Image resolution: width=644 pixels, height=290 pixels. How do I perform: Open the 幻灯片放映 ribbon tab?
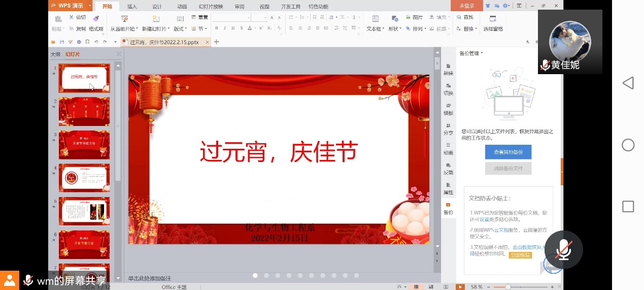point(210,7)
